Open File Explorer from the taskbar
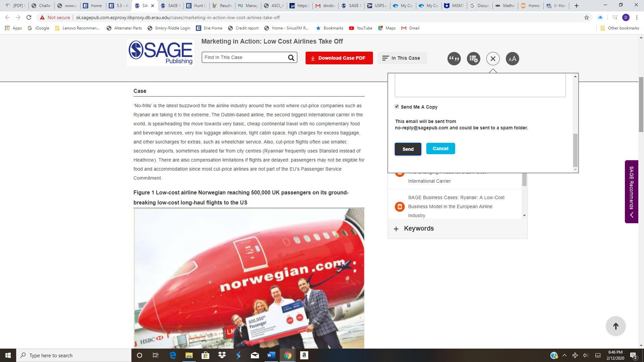644x362 pixels. click(x=189, y=355)
